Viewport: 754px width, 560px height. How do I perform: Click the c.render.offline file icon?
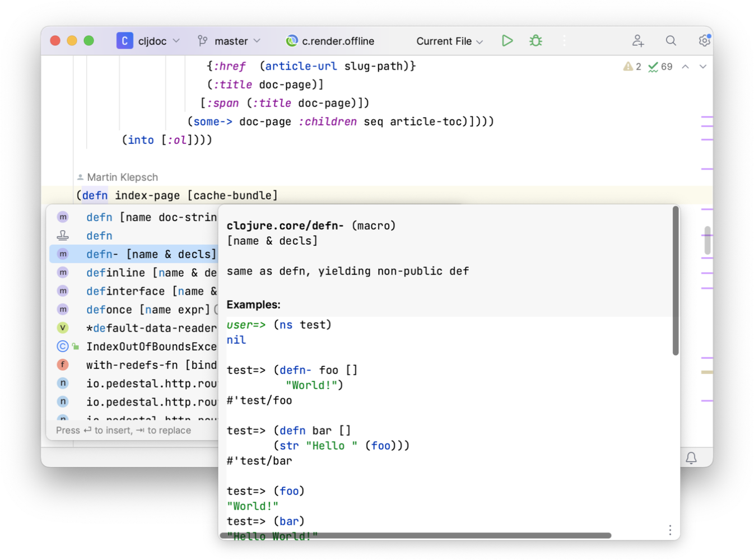coord(292,41)
